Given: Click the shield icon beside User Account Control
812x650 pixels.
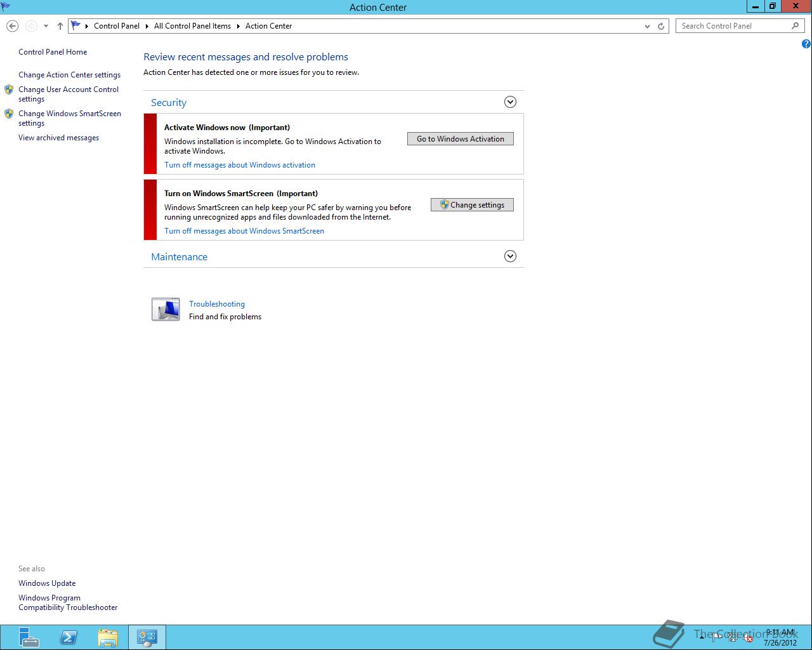Looking at the screenshot, I should [9, 90].
